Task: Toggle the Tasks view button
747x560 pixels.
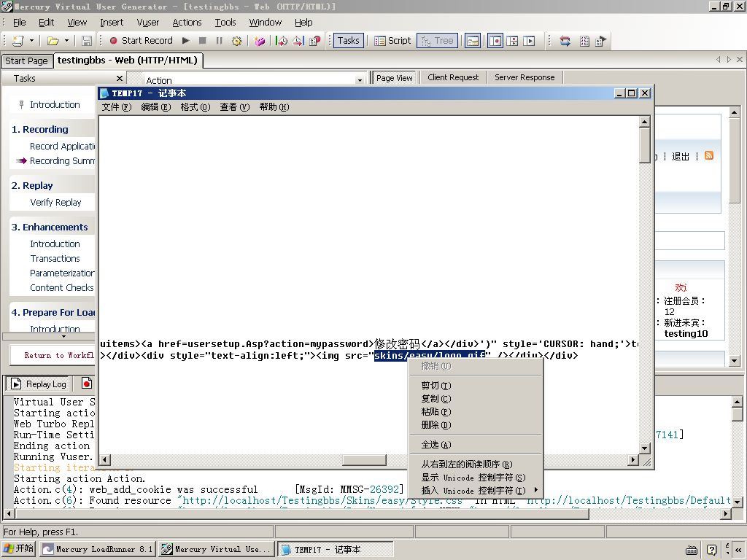Action: 348,41
